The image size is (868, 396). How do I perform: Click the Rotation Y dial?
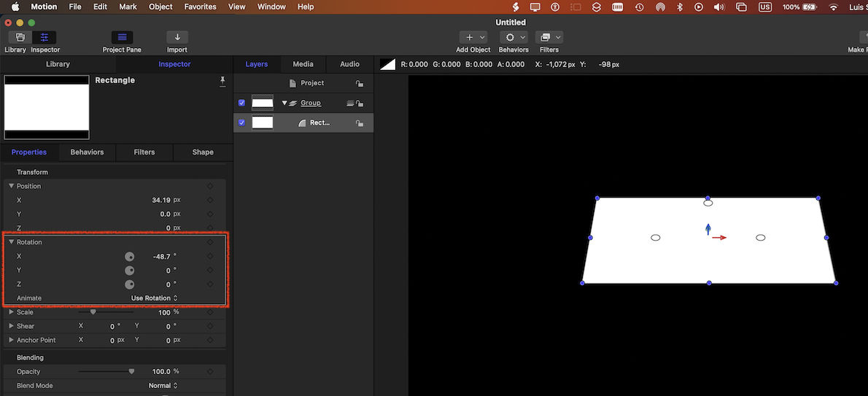pos(129,271)
